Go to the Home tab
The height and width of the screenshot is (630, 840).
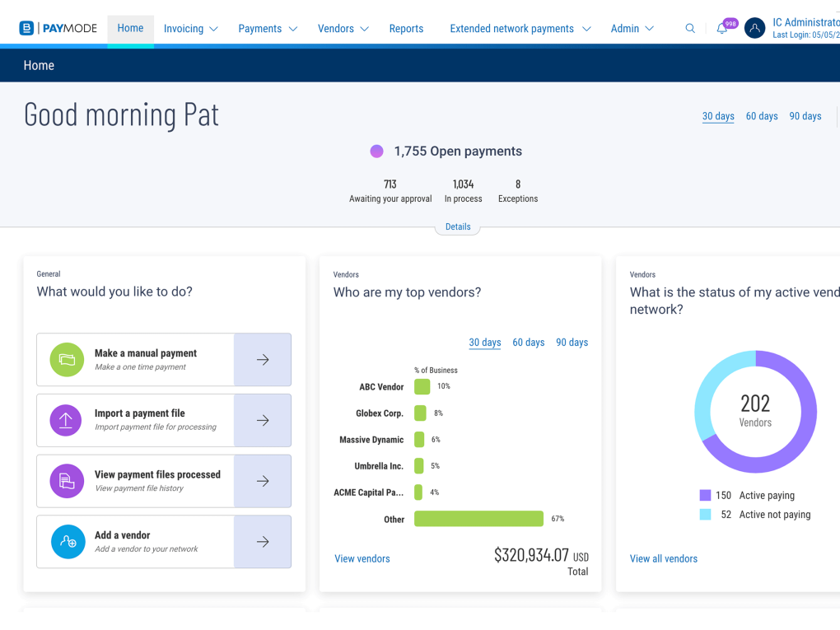pos(130,28)
